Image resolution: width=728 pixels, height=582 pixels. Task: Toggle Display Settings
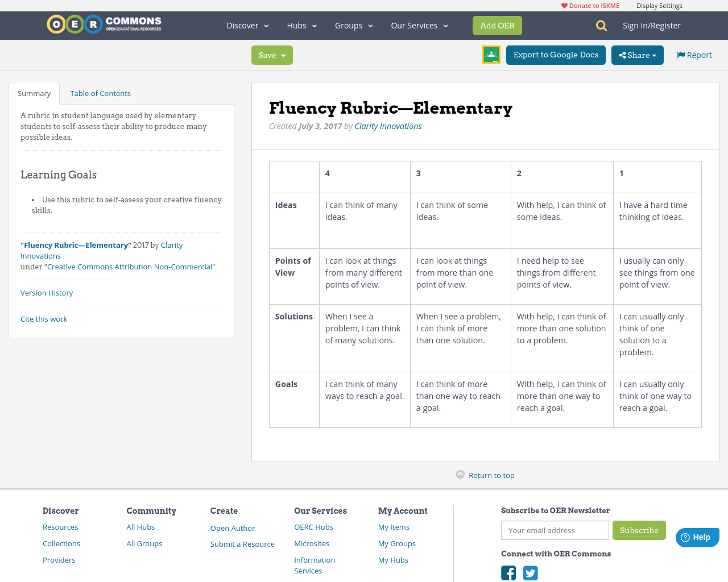pos(659,5)
